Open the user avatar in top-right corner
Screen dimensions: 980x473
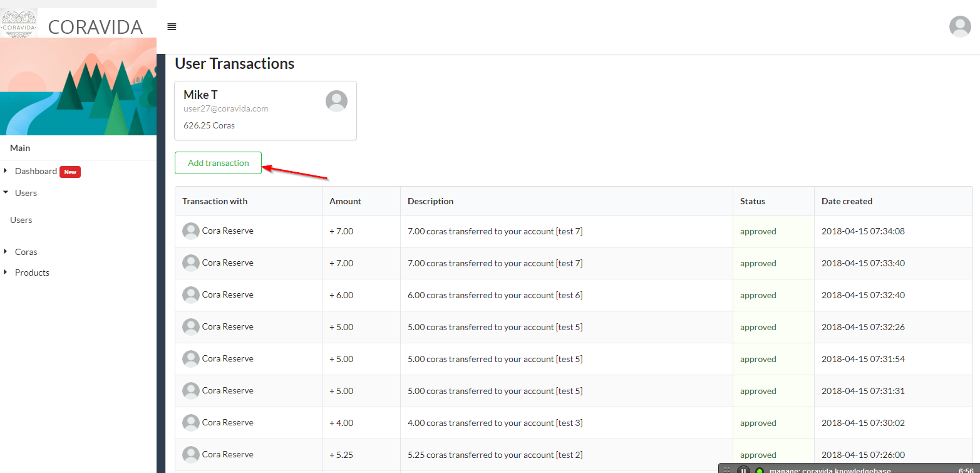[959, 27]
